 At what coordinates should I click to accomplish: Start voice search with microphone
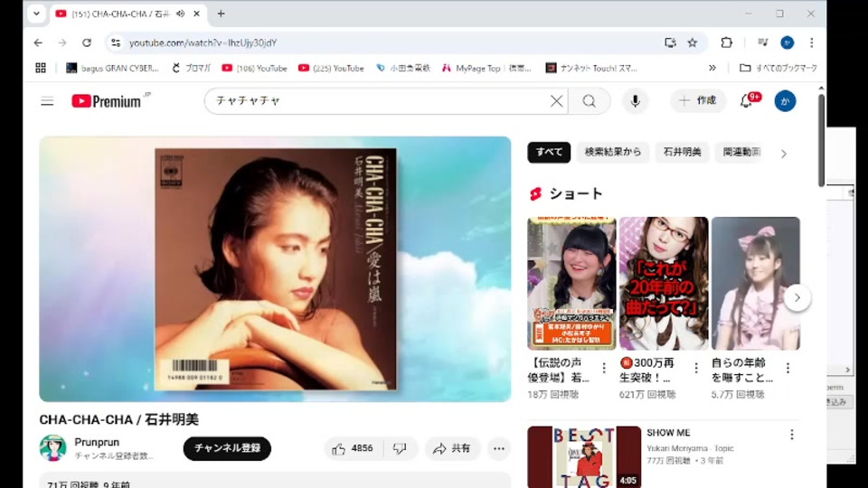(635, 101)
